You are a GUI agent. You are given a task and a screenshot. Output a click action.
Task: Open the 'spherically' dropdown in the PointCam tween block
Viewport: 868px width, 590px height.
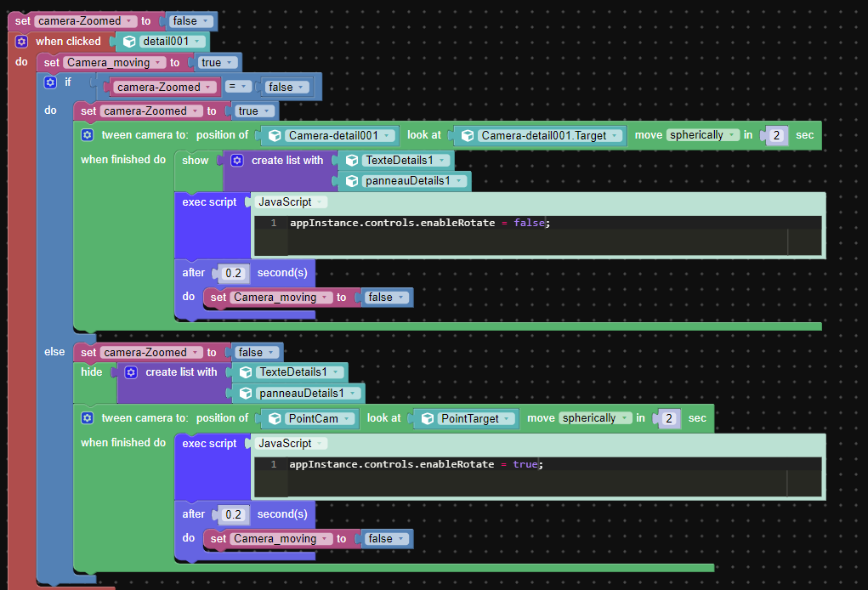click(595, 418)
